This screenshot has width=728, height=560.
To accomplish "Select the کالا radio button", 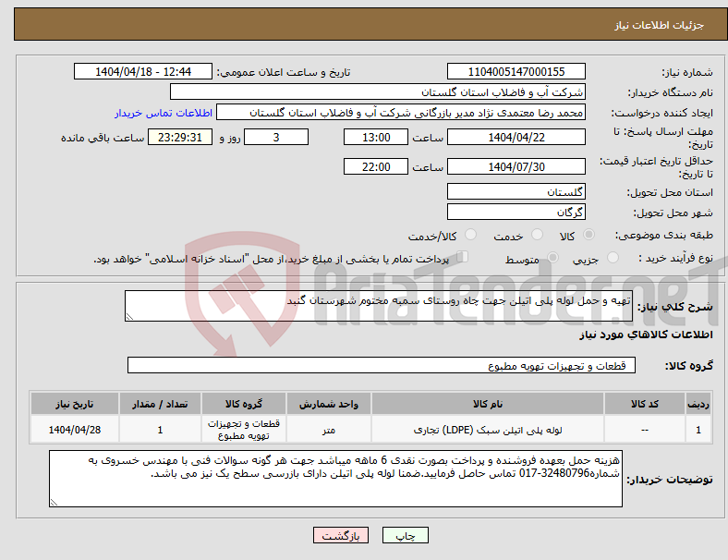I will tap(588, 235).
